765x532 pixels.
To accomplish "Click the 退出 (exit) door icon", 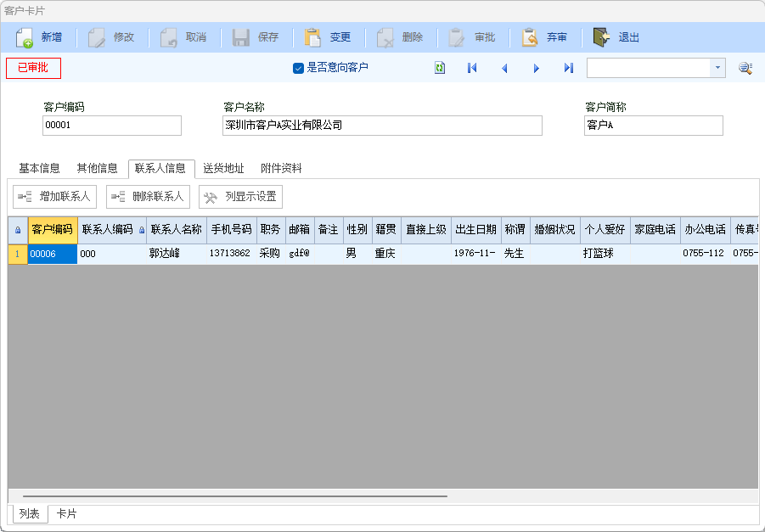I will 602,37.
